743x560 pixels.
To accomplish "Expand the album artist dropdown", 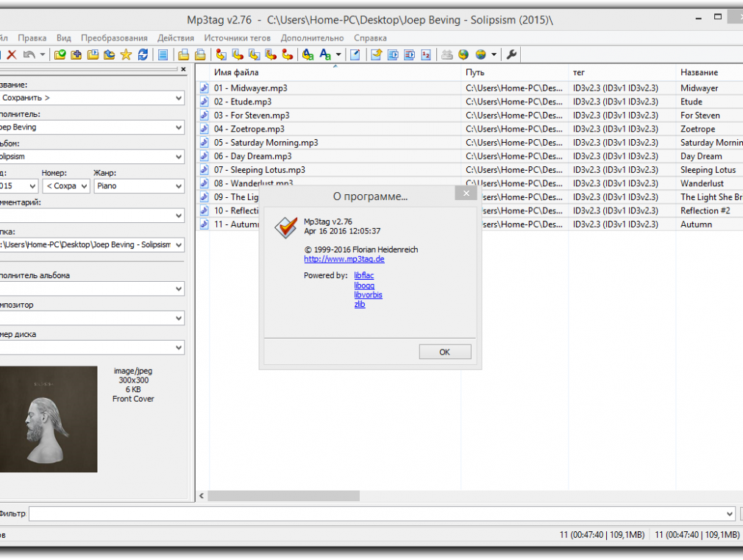I will (x=179, y=288).
